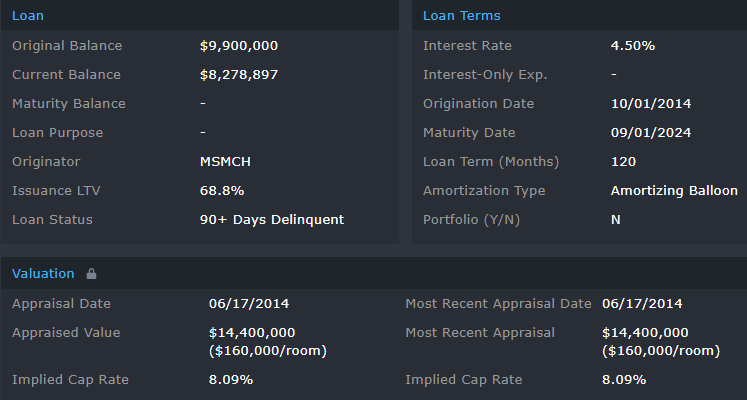This screenshot has width=747, height=400.
Task: Select the Current Balance amount $8,278,897
Action: pos(239,75)
